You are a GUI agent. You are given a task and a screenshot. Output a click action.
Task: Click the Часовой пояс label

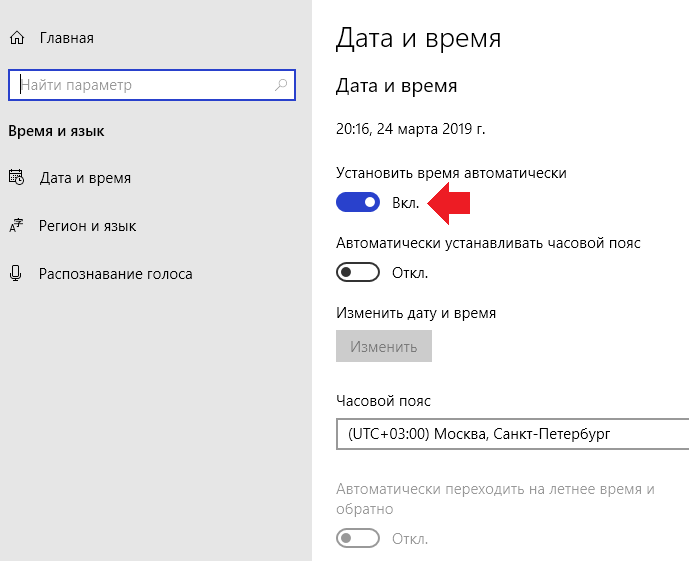coord(383,401)
